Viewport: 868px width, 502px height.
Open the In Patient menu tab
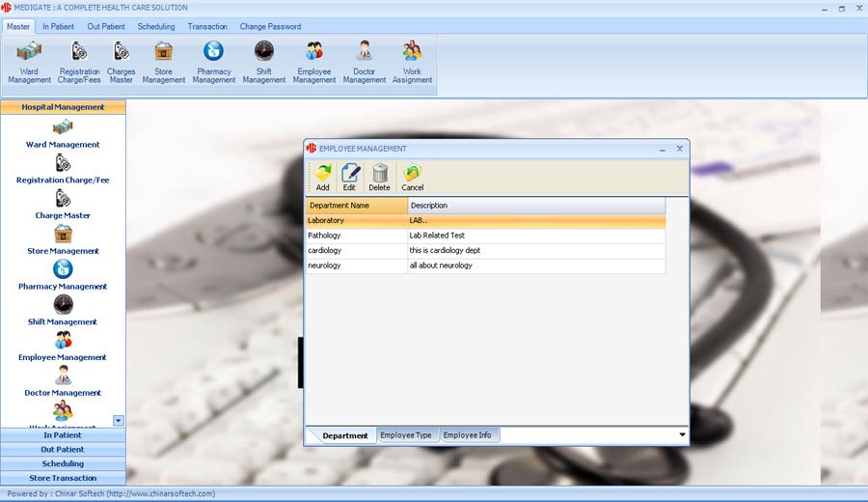(x=58, y=26)
